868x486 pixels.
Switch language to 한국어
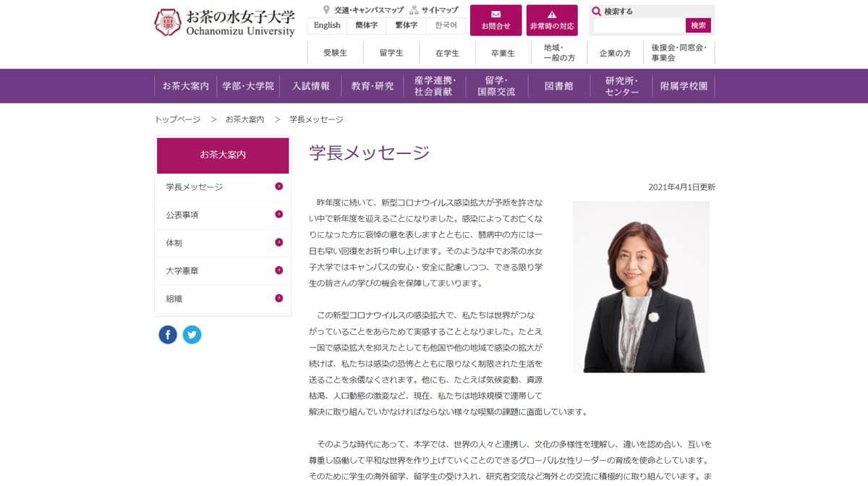[446, 25]
